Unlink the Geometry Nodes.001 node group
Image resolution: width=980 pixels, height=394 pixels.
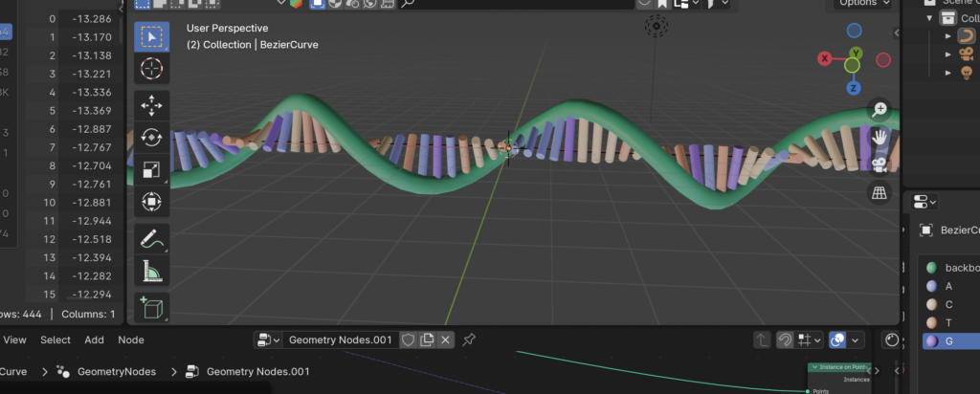446,339
